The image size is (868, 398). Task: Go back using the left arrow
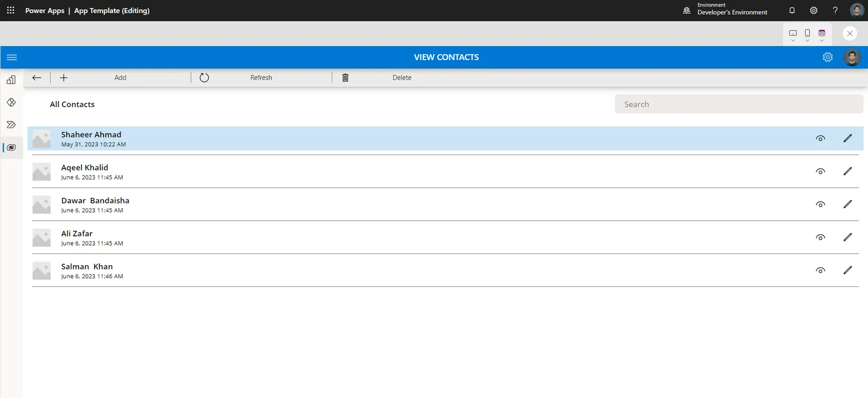37,78
